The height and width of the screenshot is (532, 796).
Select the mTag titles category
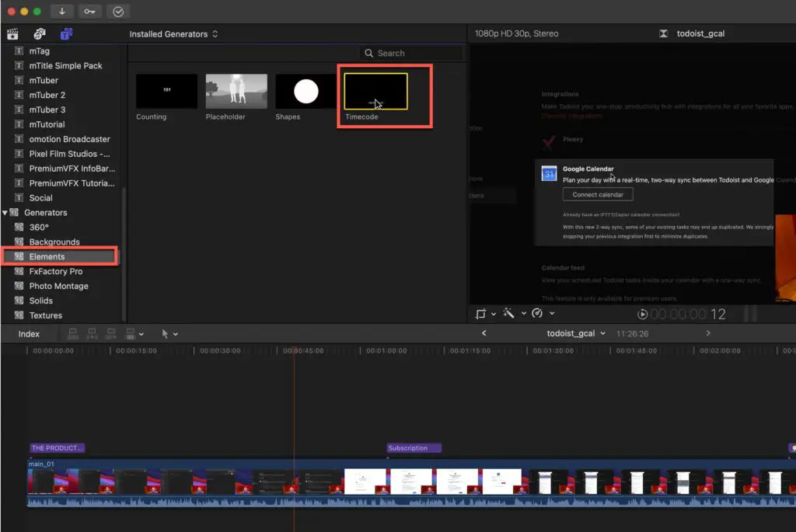(x=39, y=51)
